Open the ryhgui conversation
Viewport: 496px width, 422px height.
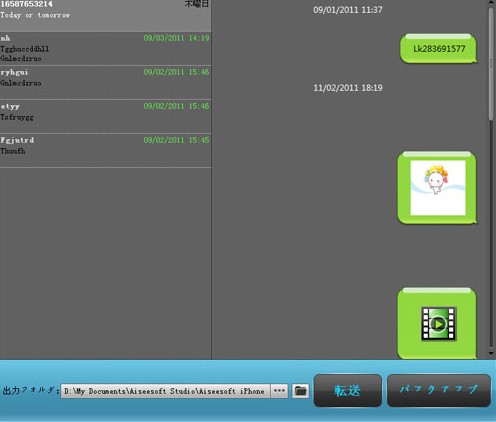pyautogui.click(x=105, y=82)
